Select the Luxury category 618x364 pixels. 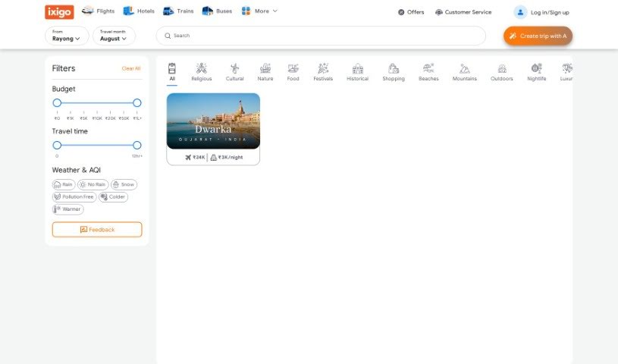pos(566,72)
